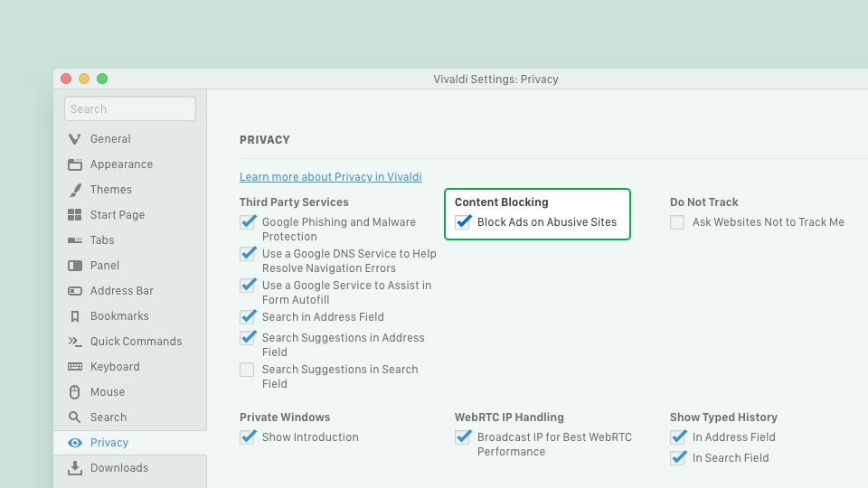Open the Address Bar settings section
This screenshot has height=488, width=868.
tap(121, 291)
